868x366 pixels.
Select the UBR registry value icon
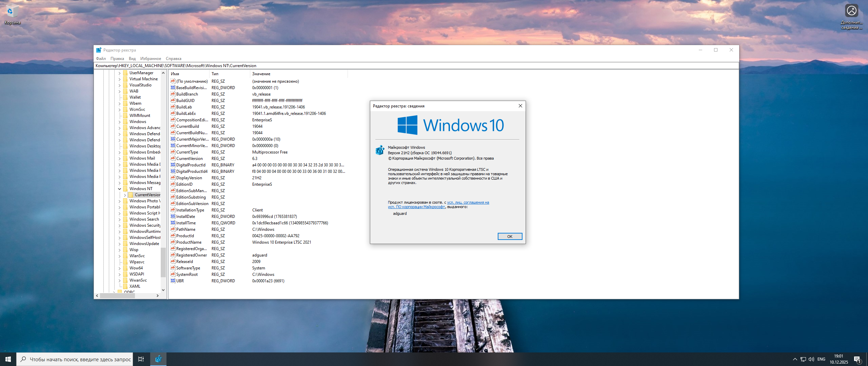(173, 281)
